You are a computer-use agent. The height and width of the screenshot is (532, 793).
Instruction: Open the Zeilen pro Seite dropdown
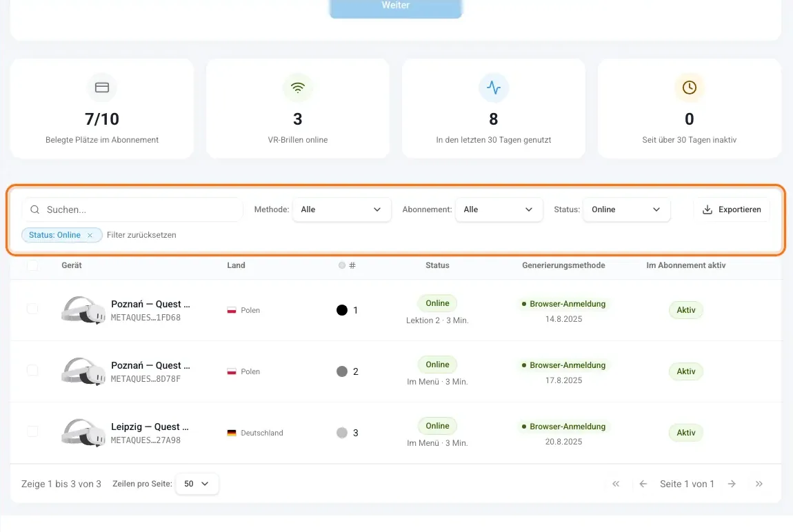click(197, 484)
